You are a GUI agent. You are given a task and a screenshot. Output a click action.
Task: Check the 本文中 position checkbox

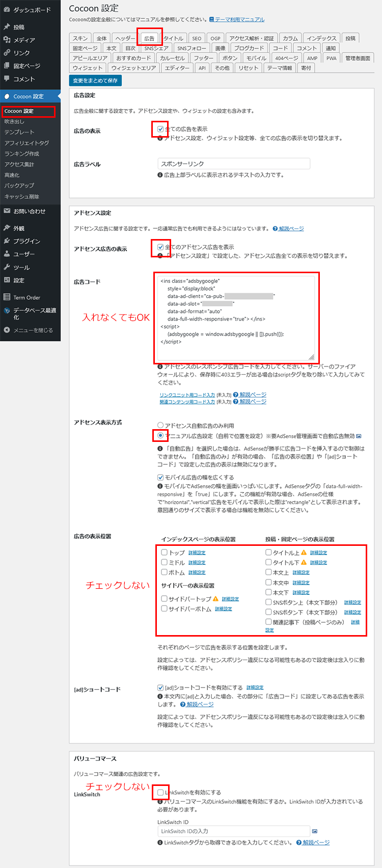[268, 582]
